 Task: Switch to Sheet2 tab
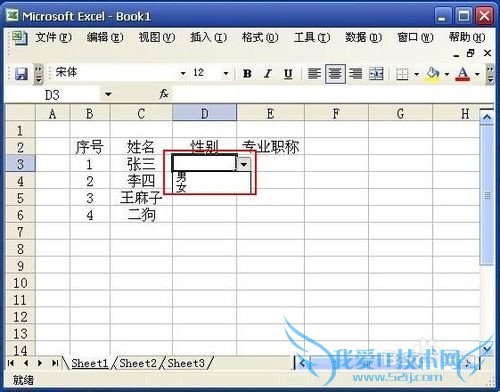pyautogui.click(x=138, y=363)
